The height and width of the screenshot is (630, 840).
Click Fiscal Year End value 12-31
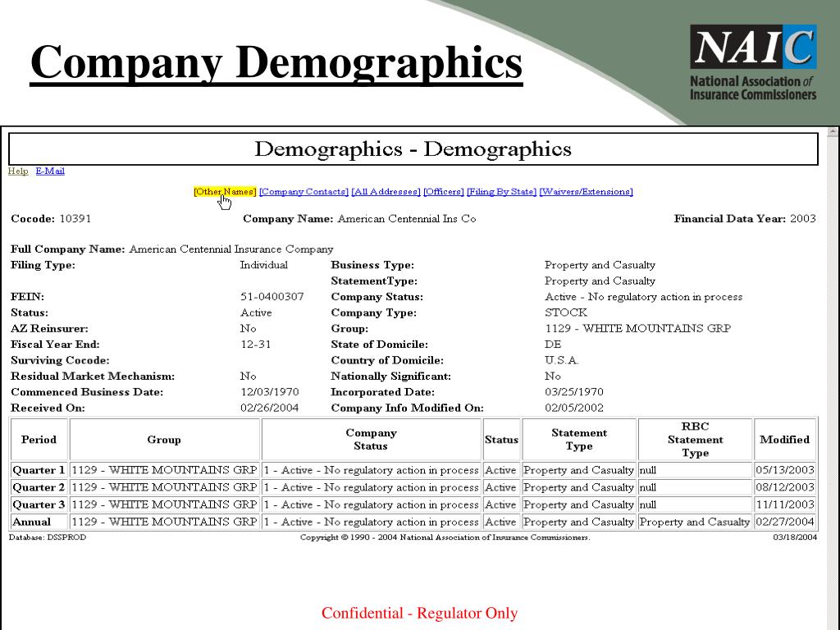(x=256, y=345)
